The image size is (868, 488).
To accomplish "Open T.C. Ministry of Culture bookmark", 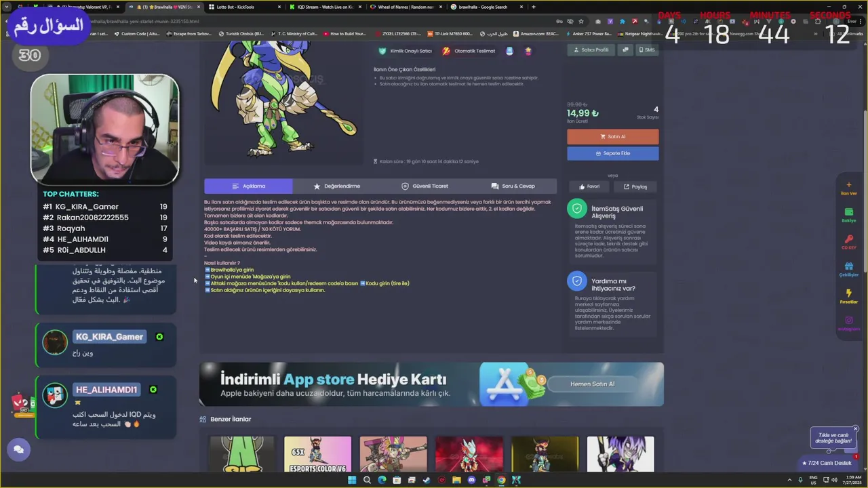I will click(x=294, y=33).
